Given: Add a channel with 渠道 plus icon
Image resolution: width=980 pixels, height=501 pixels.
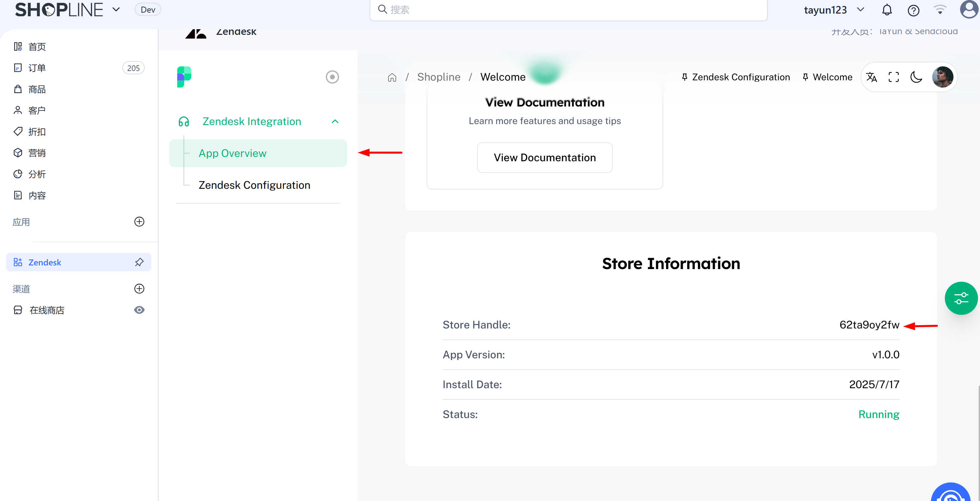Looking at the screenshot, I should click(x=139, y=288).
